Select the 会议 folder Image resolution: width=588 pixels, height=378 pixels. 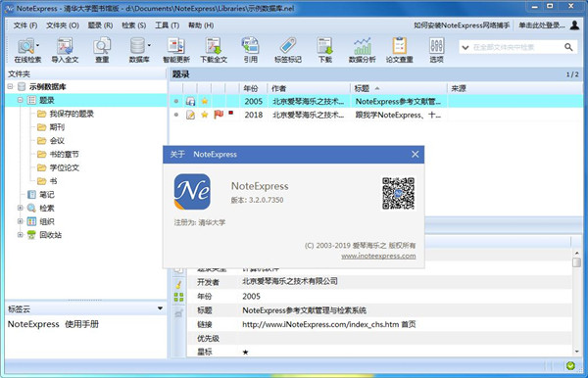pos(57,140)
